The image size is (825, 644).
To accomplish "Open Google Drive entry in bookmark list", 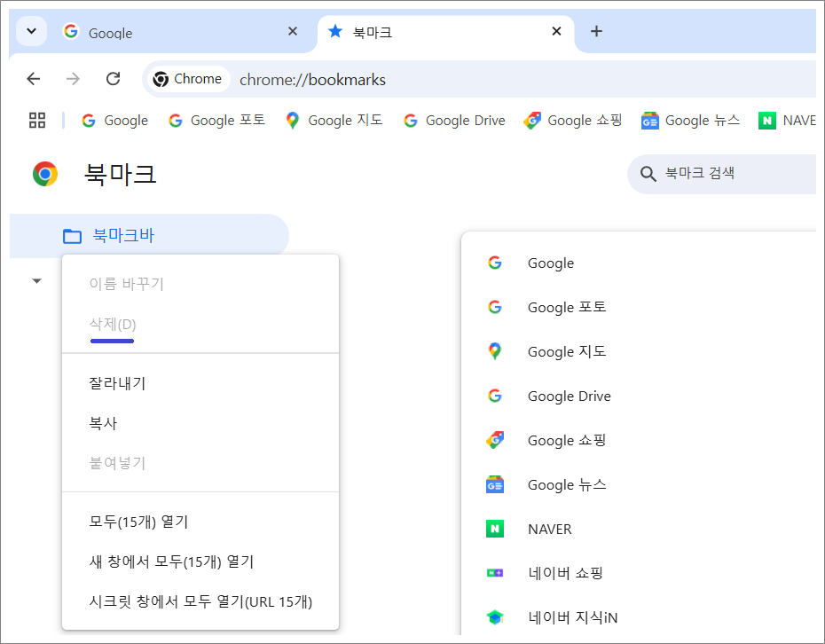I will tap(639, 396).
